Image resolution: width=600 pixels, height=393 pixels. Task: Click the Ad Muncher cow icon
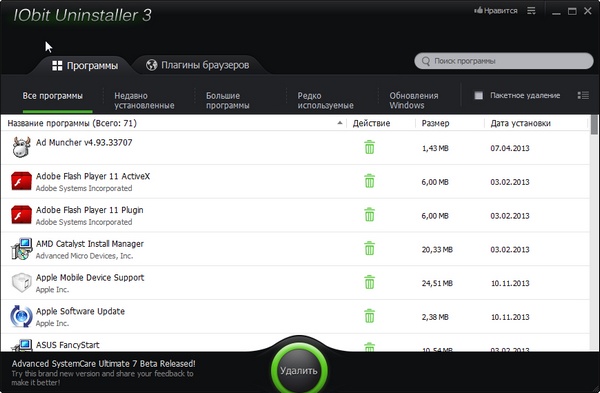[21, 147]
